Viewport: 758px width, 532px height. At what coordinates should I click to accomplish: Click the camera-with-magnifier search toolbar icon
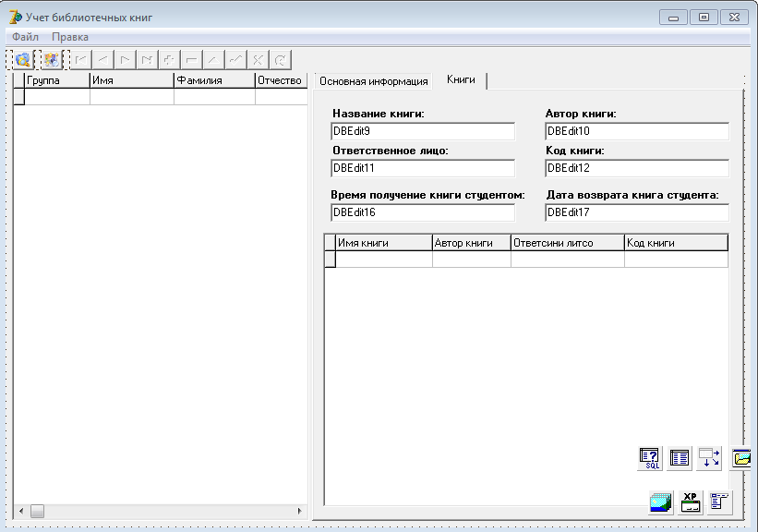[x=22, y=60]
